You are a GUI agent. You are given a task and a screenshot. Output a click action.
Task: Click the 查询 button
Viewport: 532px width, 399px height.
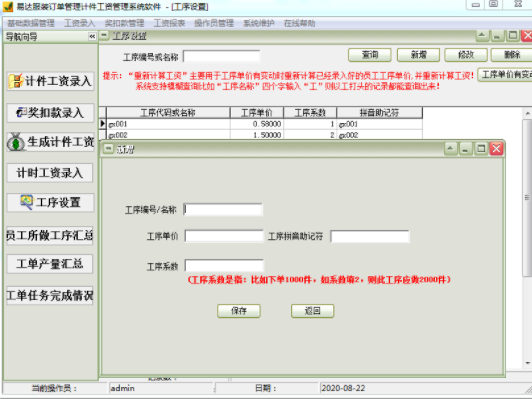tap(370, 55)
